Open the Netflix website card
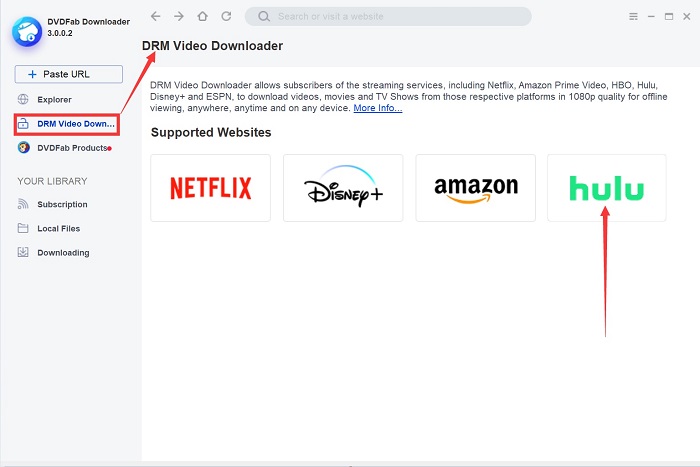Image resolution: width=700 pixels, height=467 pixels. [211, 188]
